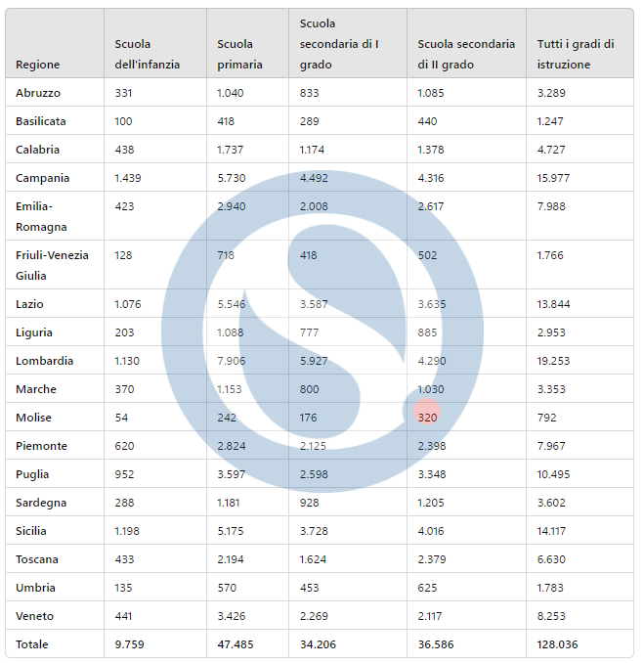This screenshot has width=644, height=663.
Task: Click Sicilia's infanzia value 1.198
Action: pos(130,531)
